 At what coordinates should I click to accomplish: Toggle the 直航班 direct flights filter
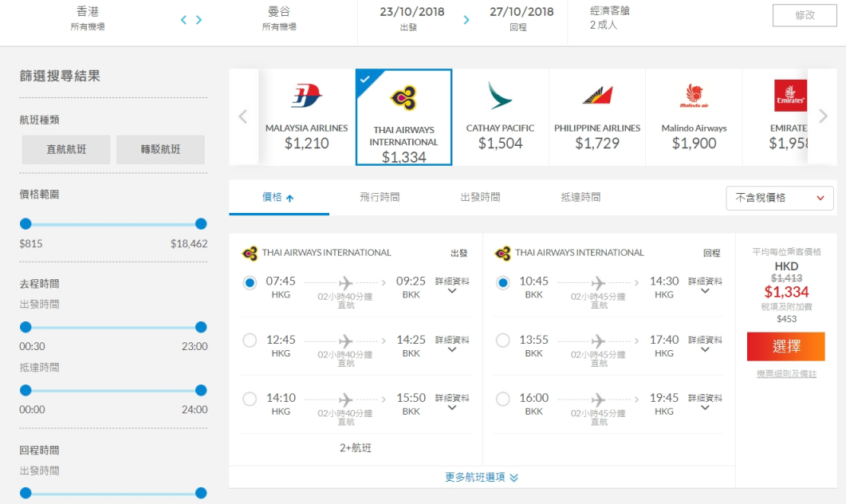coord(66,149)
